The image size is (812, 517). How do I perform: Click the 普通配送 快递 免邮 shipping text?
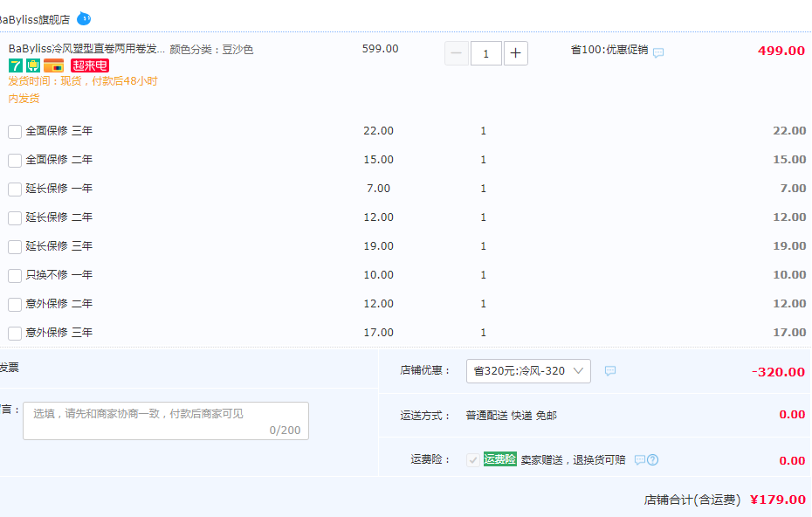511,416
